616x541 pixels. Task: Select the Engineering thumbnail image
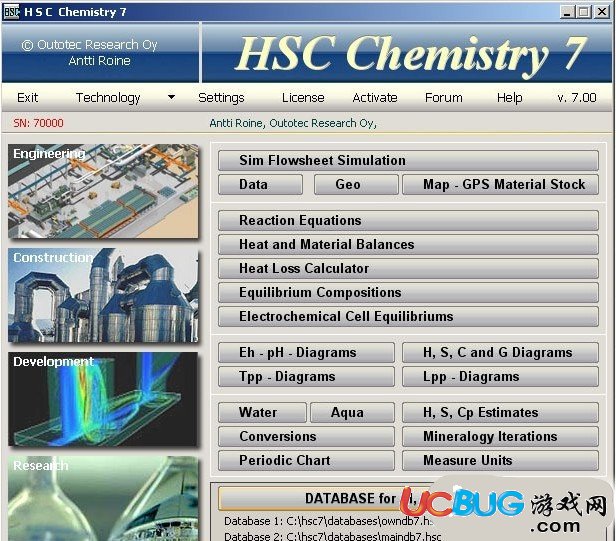pos(103,191)
